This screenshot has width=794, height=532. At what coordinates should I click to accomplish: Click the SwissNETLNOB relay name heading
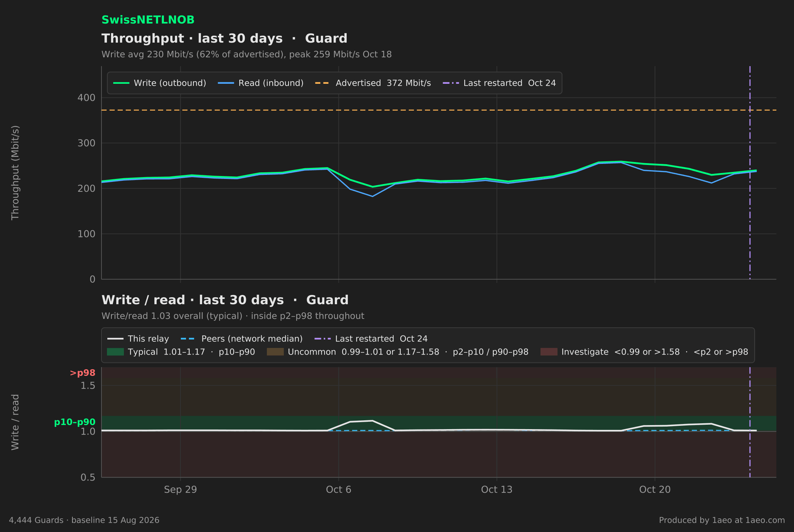[x=148, y=20]
